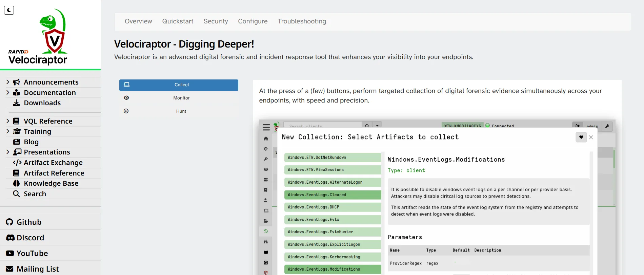Toggle dark mode moon icon
Screen dimensions: 644x275
coord(9,10)
